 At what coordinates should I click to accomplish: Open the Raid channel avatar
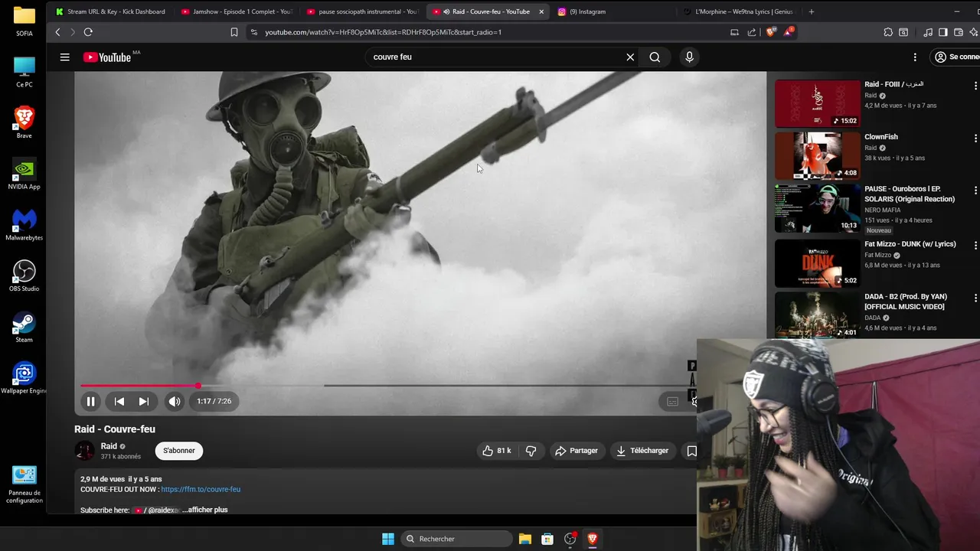pos(84,451)
